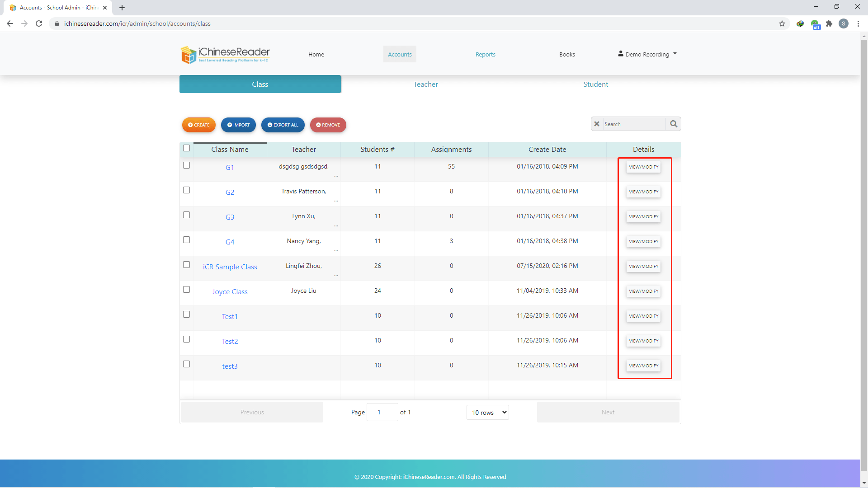This screenshot has width=868, height=488.
Task: Click the iChineseReader logo
Action: (x=225, y=55)
